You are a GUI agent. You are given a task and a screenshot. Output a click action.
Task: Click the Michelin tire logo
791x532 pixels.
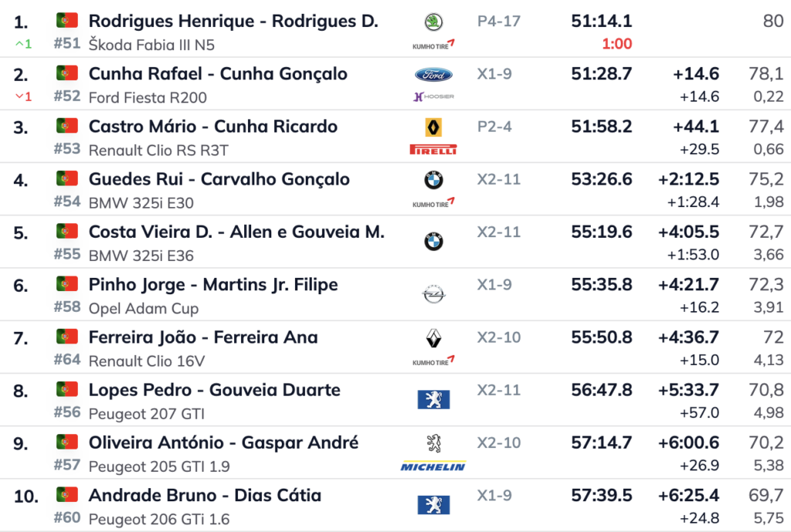coord(433,466)
